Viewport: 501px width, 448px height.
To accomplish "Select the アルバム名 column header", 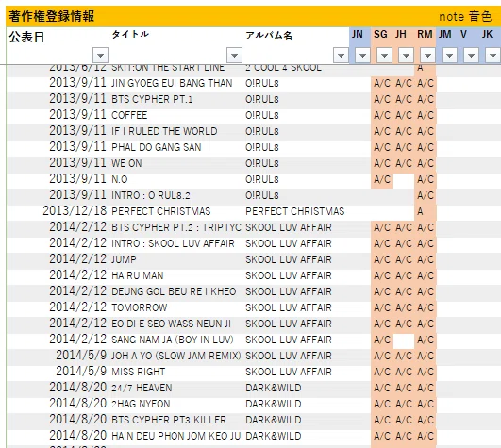I will coord(269,35).
